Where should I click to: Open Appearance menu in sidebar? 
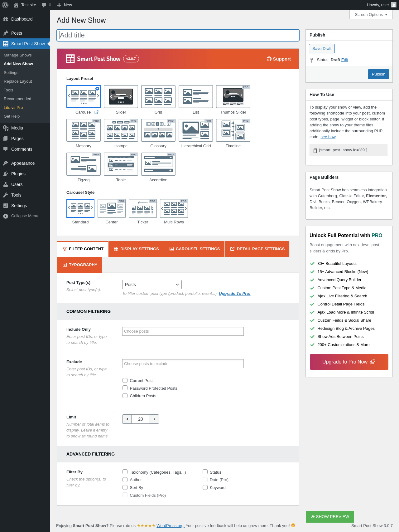pos(23,163)
